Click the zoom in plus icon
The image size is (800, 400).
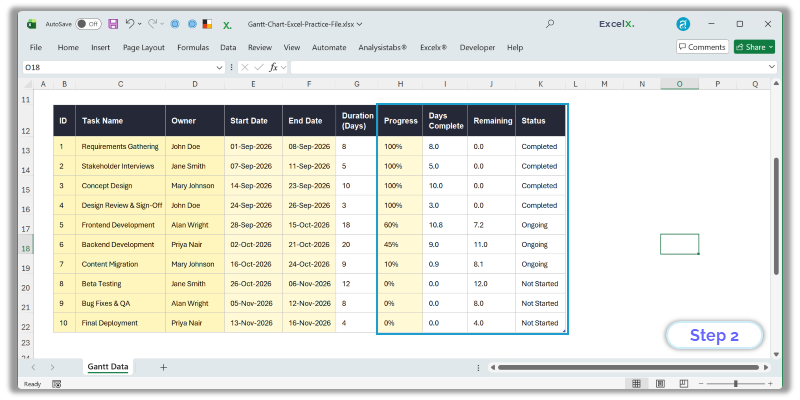(770, 384)
